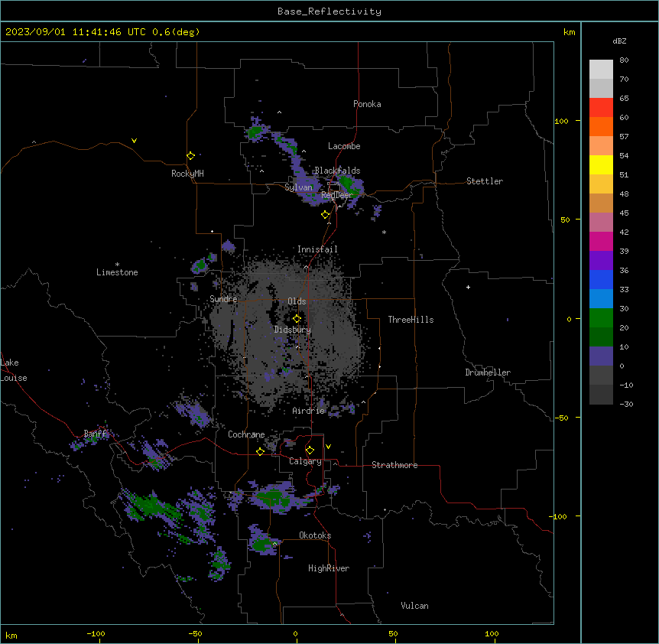
Task: Click the yellow V marker northeast of Calgary
Action: point(328,447)
